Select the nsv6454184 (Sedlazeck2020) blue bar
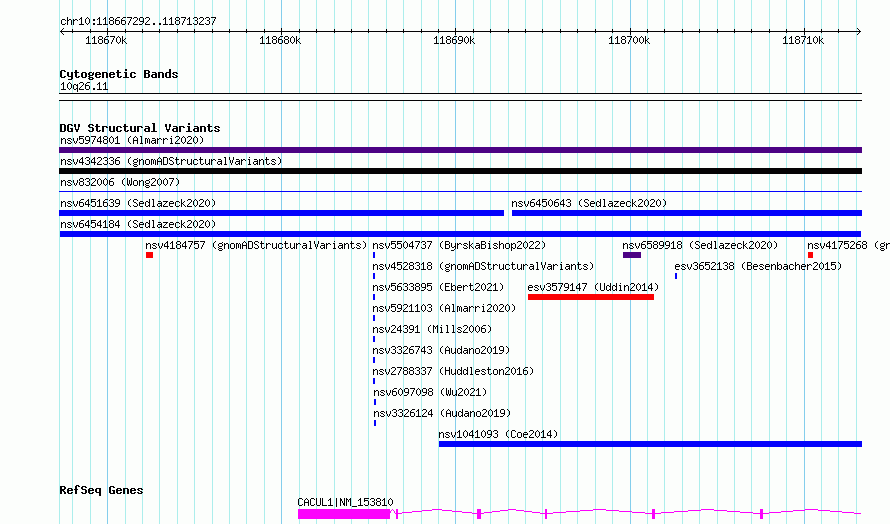This screenshot has height=524, width=890. [460, 234]
